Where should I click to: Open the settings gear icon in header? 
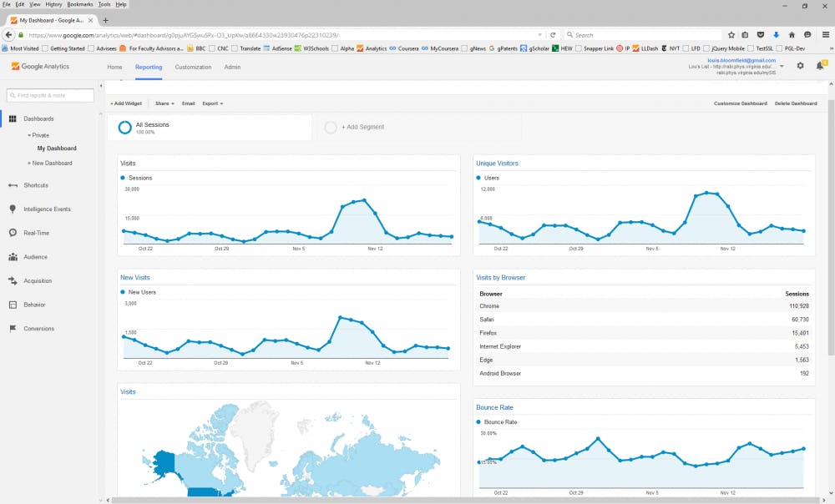coord(801,66)
